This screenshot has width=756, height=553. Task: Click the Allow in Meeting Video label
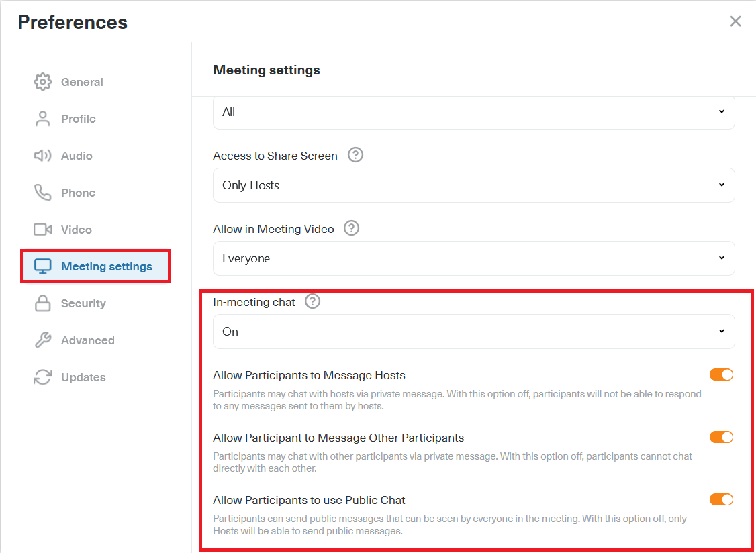tap(273, 229)
